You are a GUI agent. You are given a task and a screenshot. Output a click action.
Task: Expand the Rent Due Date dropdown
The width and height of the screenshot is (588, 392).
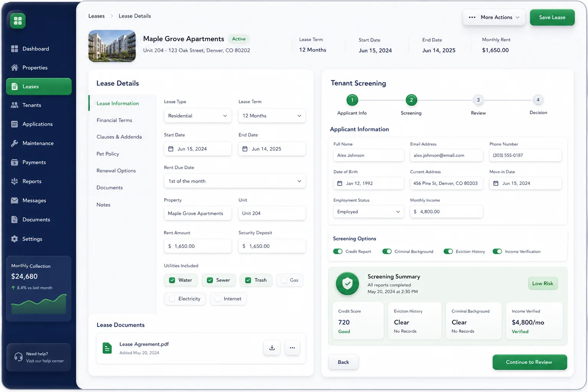[235, 181]
